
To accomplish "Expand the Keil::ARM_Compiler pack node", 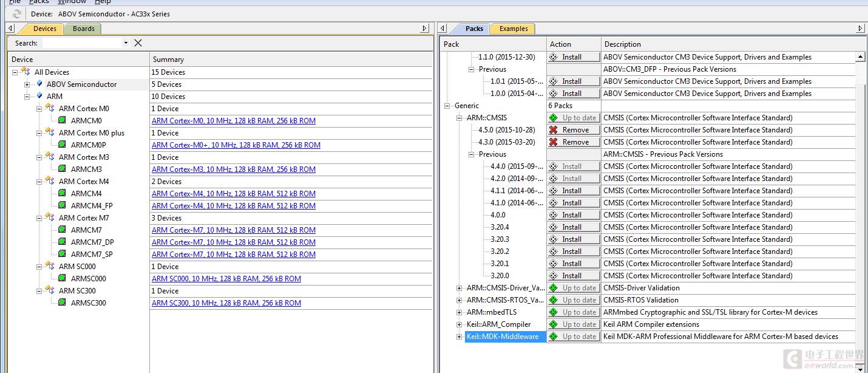I will [x=459, y=324].
